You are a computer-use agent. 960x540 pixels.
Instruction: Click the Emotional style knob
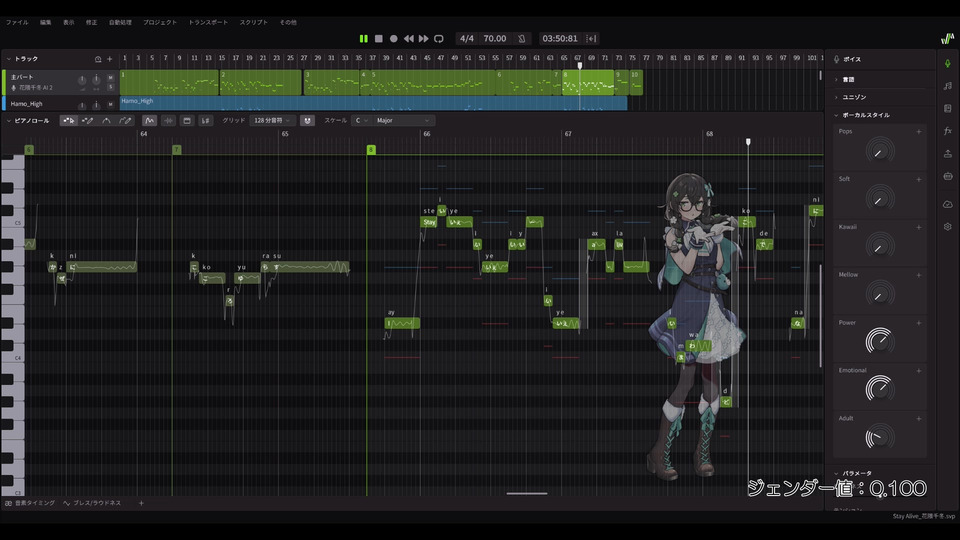(880, 389)
